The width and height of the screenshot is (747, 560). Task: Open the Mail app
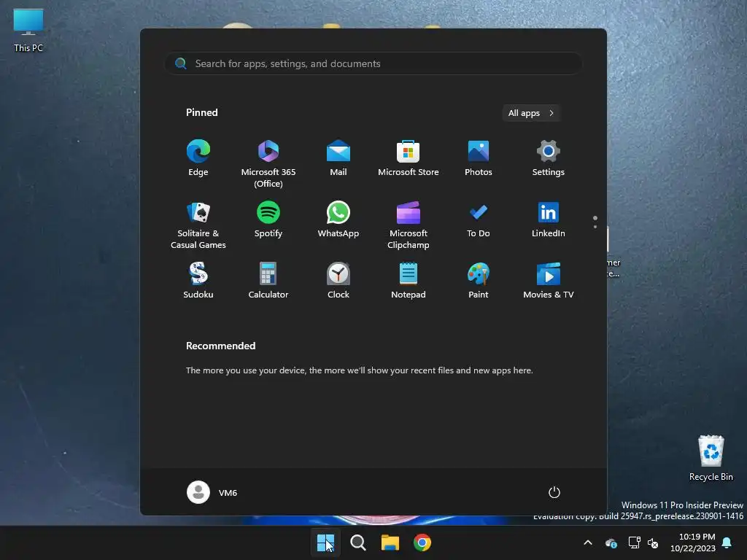coord(338,158)
